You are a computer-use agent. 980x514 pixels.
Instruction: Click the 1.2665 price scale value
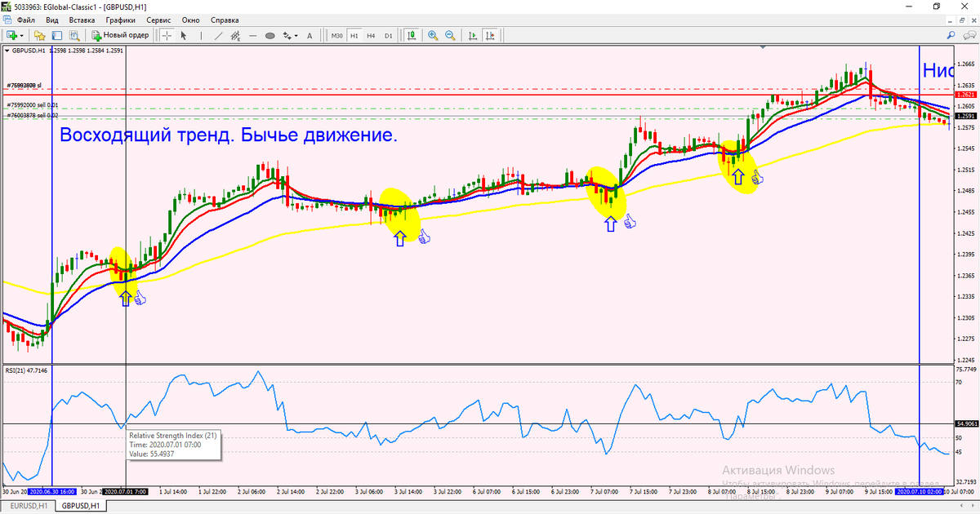click(964, 64)
